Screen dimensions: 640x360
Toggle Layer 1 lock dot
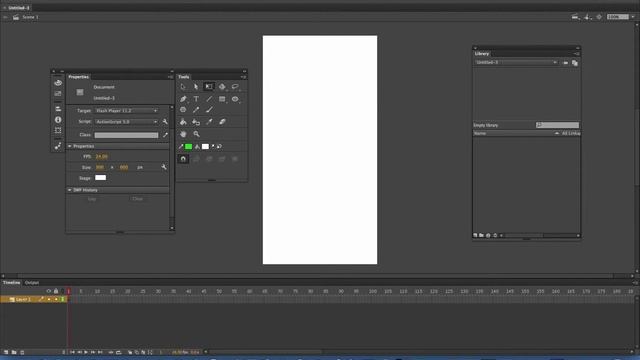coord(56,300)
